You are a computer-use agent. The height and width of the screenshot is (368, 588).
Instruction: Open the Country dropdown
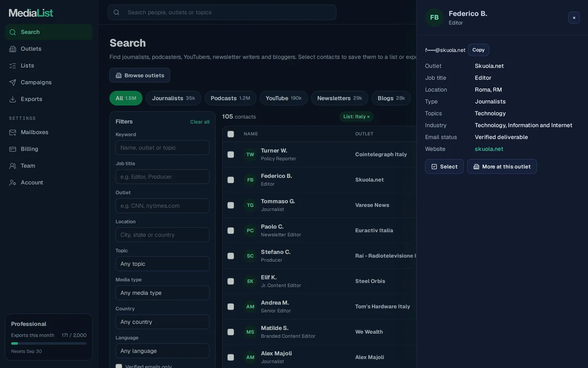tap(163, 322)
